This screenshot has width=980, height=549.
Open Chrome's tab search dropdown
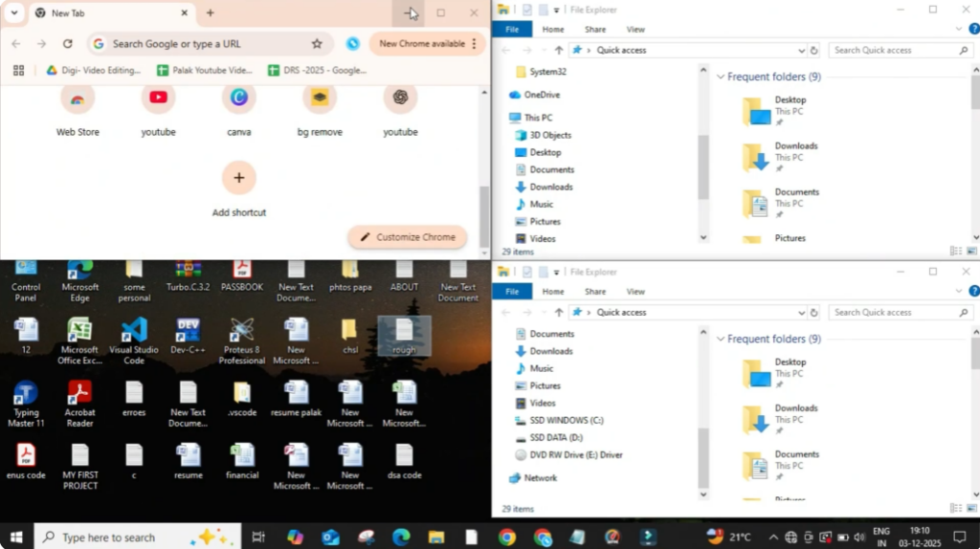click(14, 13)
